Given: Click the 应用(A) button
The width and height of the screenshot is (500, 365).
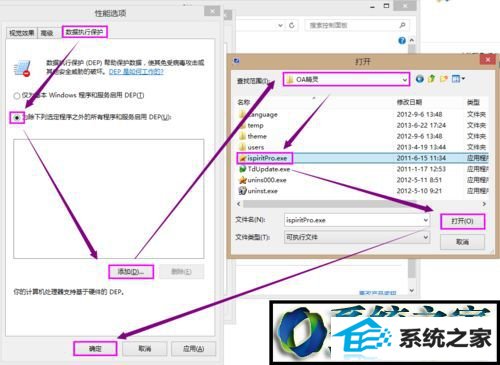Looking at the screenshot, I should pos(194,349).
